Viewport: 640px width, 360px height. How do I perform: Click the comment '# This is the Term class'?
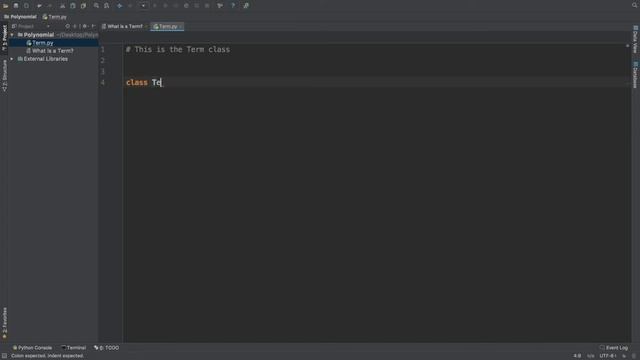click(x=178, y=49)
